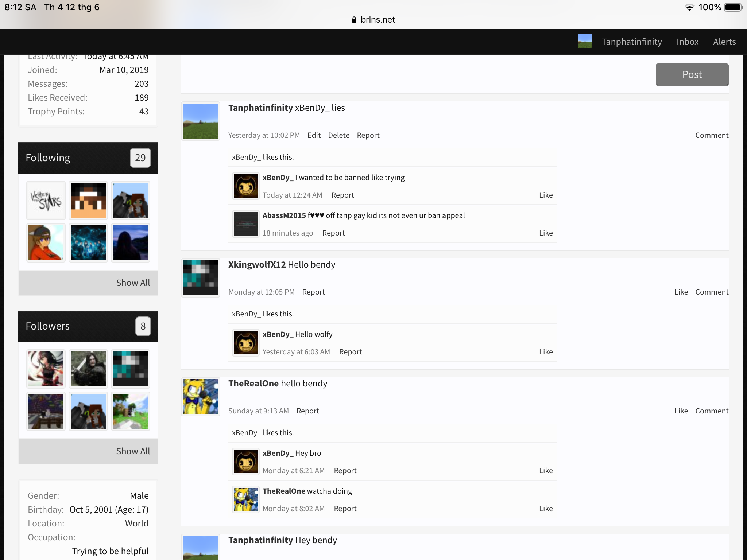The image size is (747, 560).
Task: Delete the xBenDy_ lies post
Action: pyautogui.click(x=338, y=135)
